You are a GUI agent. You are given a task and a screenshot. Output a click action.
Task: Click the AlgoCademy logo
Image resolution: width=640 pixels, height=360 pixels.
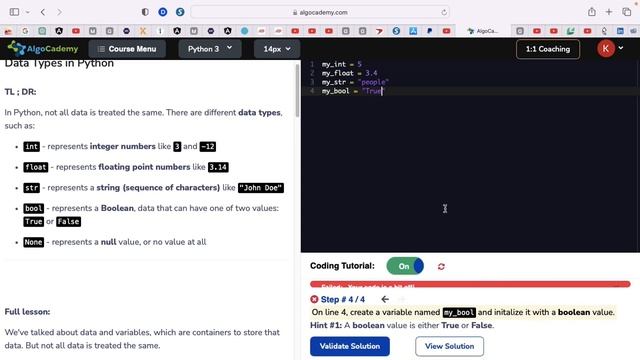(x=43, y=49)
